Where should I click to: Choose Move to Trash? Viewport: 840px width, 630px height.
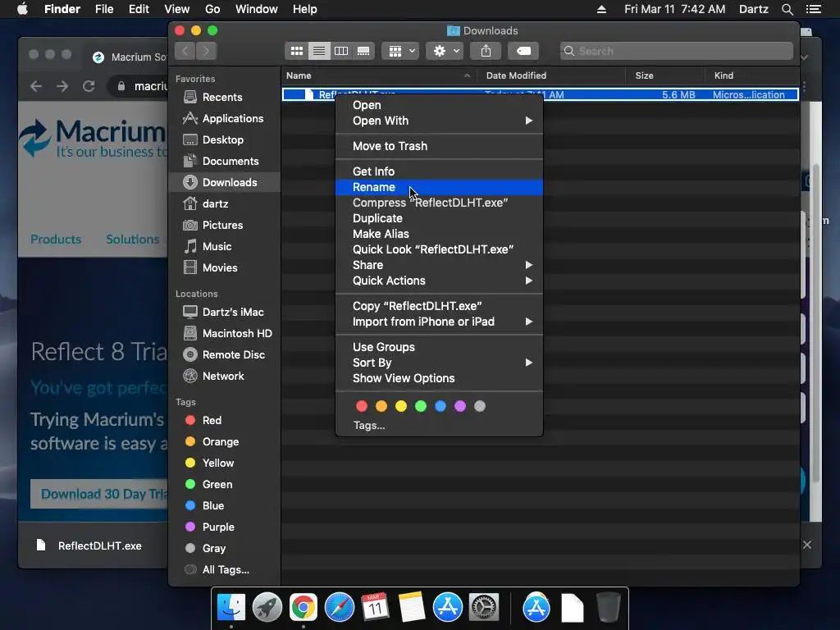point(439,146)
